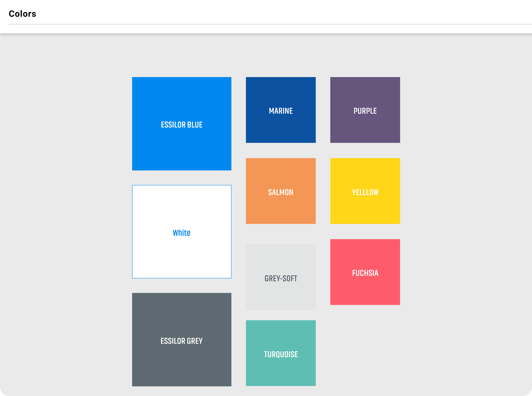Screen dimensions: 532x396
Task: Click the 'ESSILOR BLUE' text label
Action: coord(182,125)
